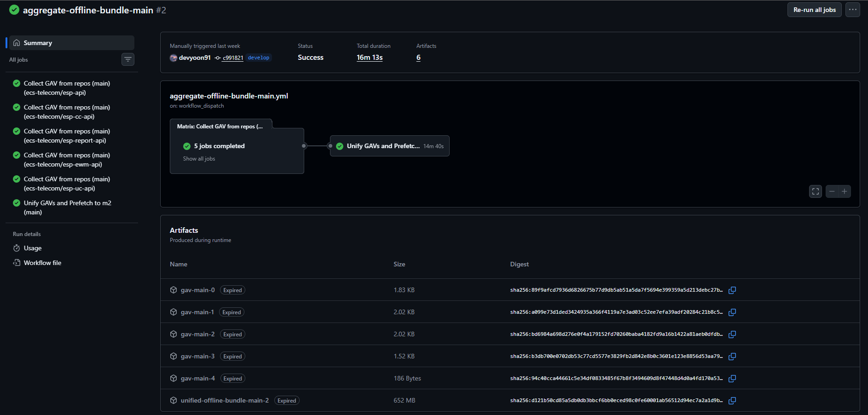Copy digest for gav-main-3
This screenshot has width=868, height=415.
tap(732, 356)
